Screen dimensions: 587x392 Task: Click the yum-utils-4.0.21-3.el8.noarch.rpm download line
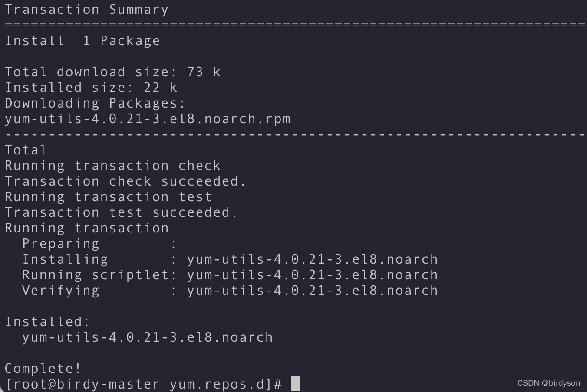[148, 119]
